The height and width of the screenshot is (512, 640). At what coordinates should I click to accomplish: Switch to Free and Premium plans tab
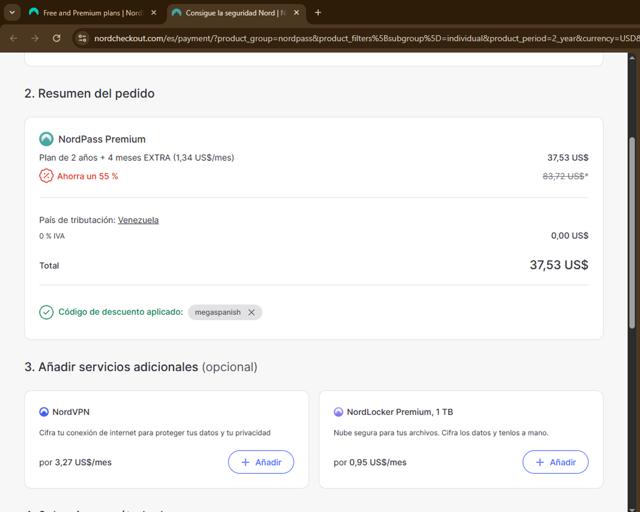pyautogui.click(x=92, y=13)
